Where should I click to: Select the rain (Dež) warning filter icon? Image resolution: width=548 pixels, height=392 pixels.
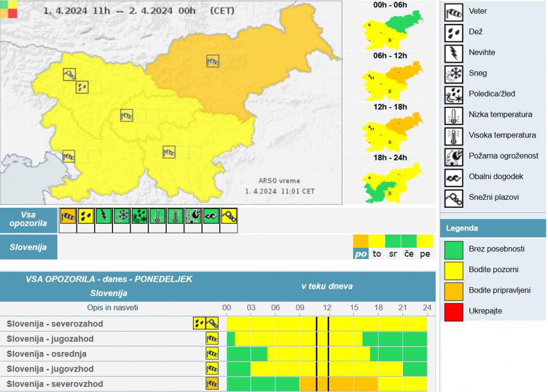click(86, 216)
